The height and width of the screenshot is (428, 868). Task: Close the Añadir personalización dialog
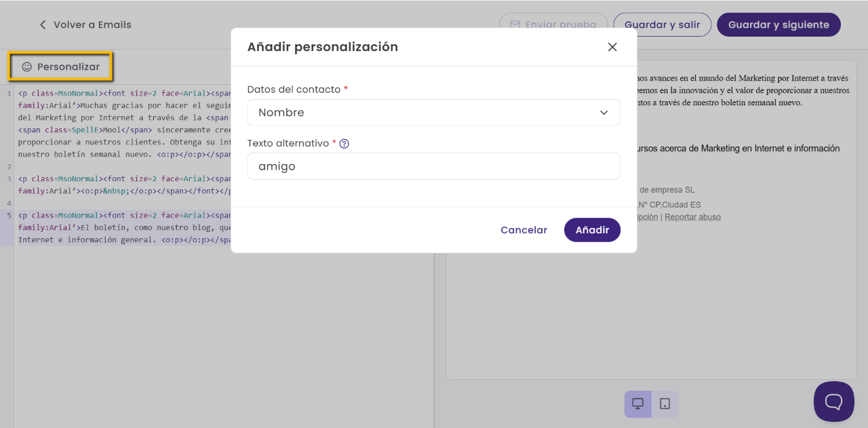coord(612,47)
